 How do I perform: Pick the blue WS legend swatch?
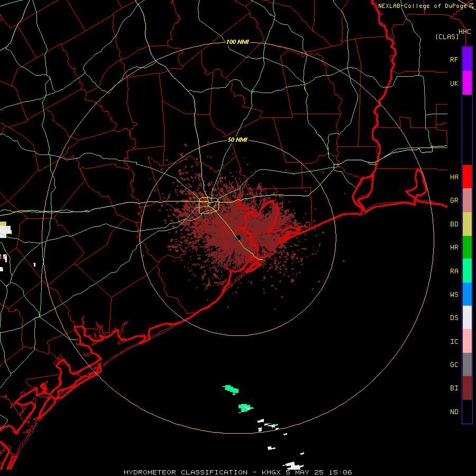[x=467, y=294]
